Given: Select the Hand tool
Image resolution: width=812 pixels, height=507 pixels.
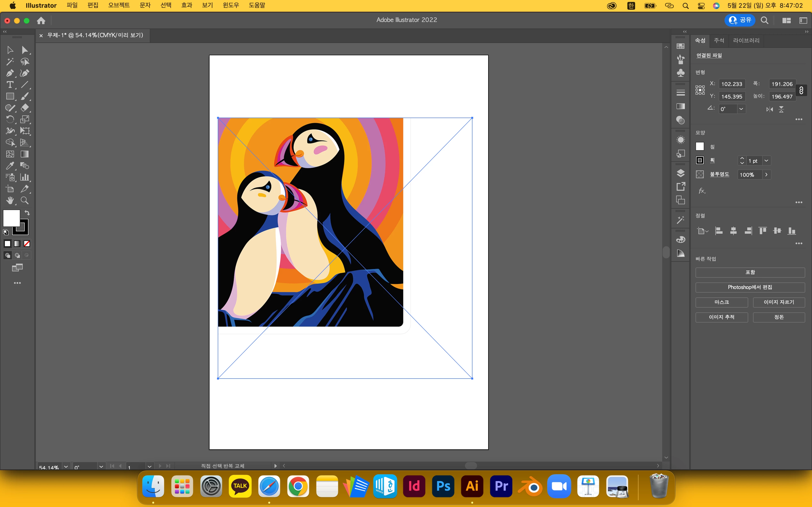Looking at the screenshot, I should click(10, 201).
